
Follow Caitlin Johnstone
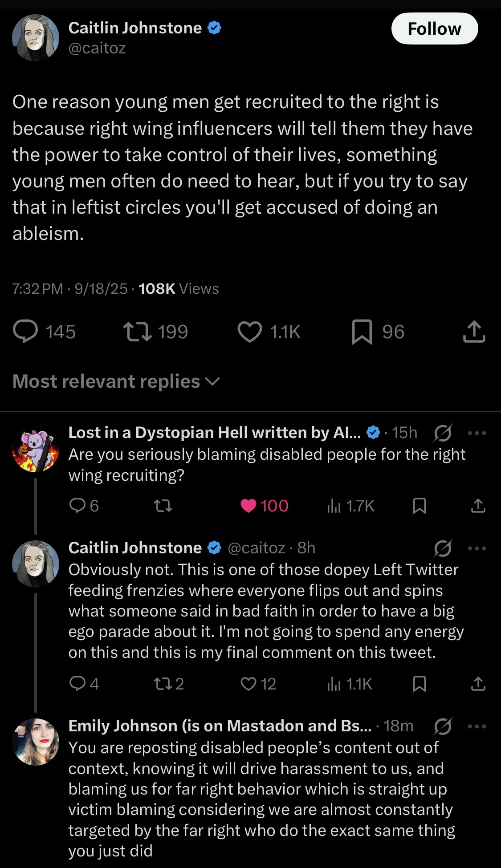click(x=434, y=29)
